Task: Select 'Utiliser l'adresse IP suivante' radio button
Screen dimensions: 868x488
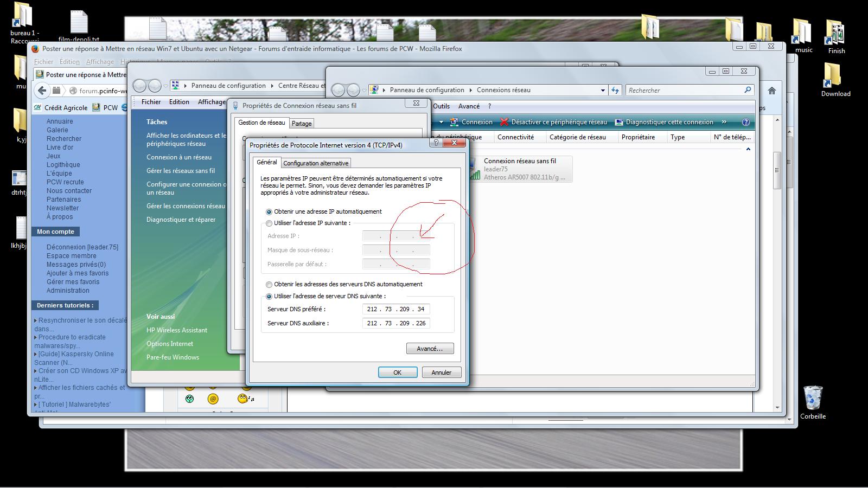Action: 269,223
